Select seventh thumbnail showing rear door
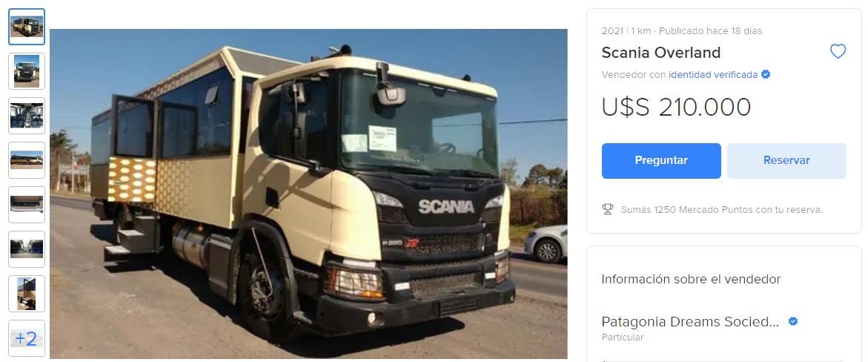Image resolution: width=868 pixels, height=362 pixels. 27,293
